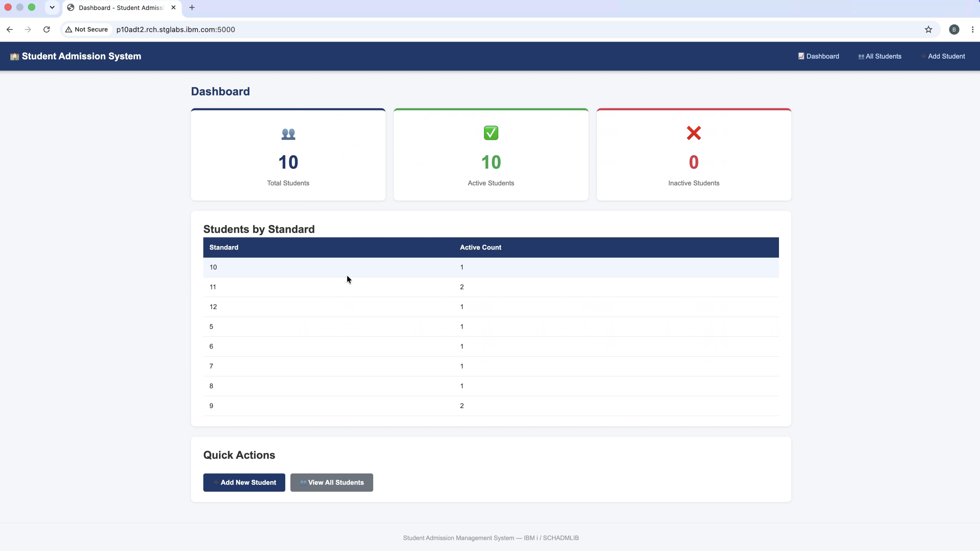This screenshot has height=551, width=980.
Task: Click the Inactive Students count 0
Action: (x=694, y=162)
